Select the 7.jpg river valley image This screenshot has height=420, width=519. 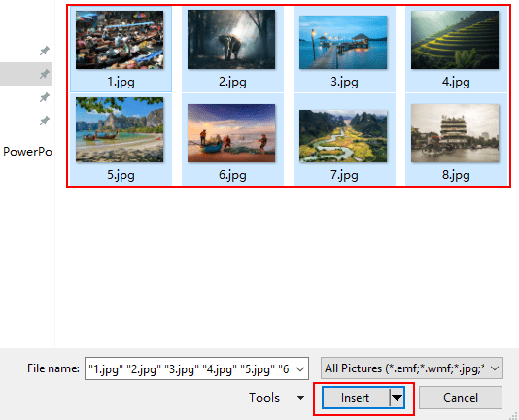pyautogui.click(x=343, y=136)
